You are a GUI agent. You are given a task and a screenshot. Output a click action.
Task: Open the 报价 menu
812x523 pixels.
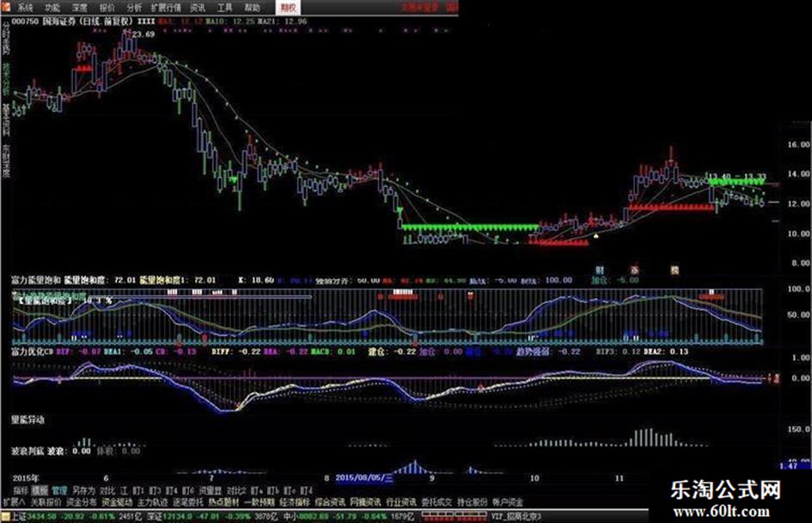click(x=107, y=7)
